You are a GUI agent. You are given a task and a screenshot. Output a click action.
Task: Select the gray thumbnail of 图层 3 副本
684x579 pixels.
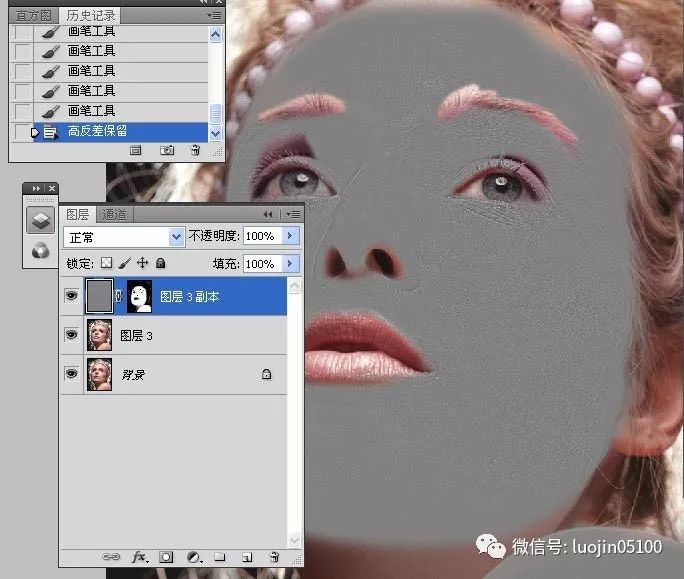(99, 296)
